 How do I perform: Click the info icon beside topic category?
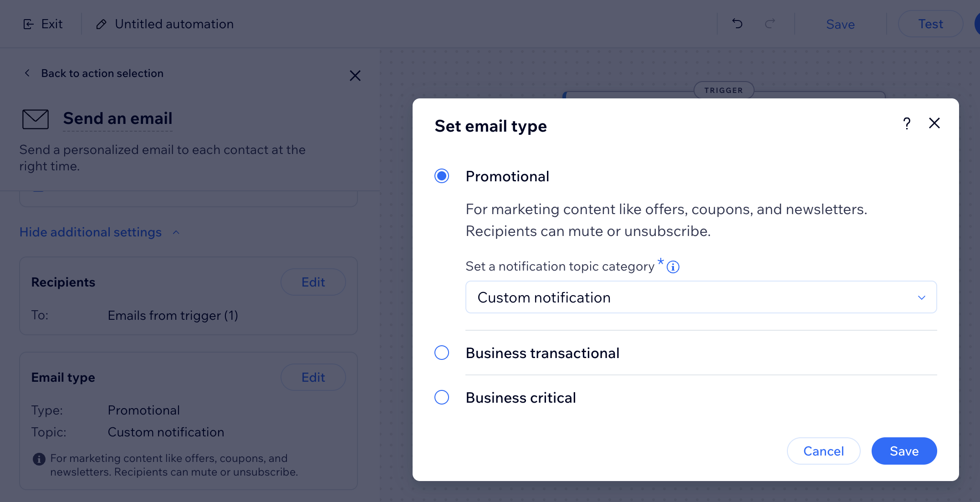[673, 267]
